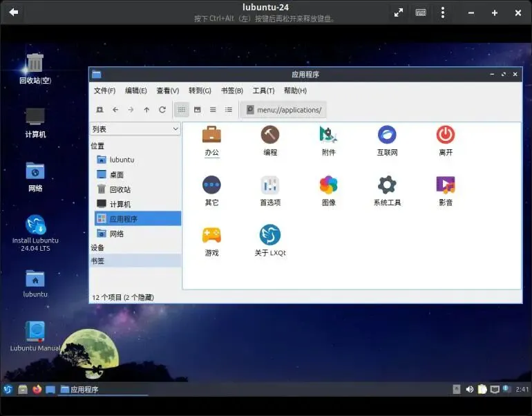
Task: Select 网络 in the side pane
Action: click(137, 234)
